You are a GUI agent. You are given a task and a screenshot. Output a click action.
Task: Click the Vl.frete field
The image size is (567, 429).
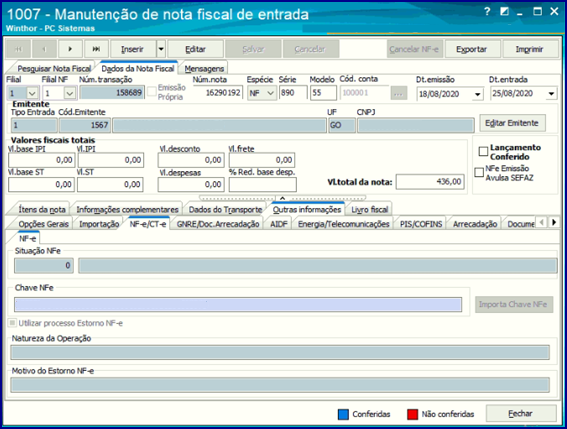click(262, 160)
